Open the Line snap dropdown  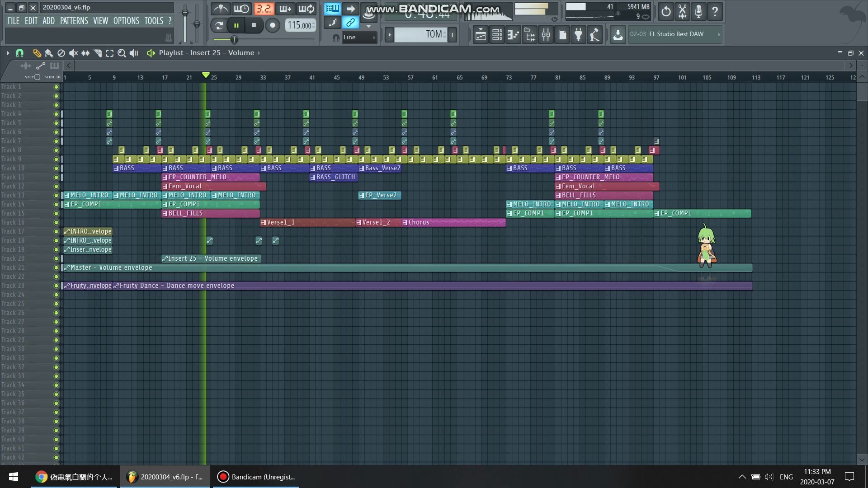[359, 37]
